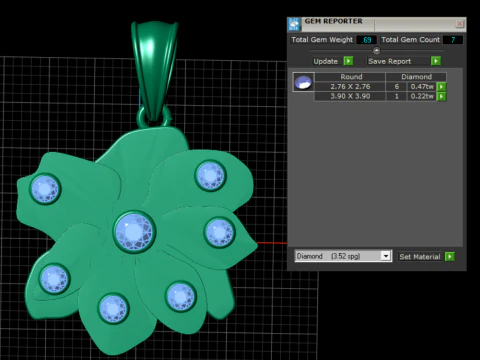
Task: Click the 0.47tw weight cell
Action: (422, 87)
